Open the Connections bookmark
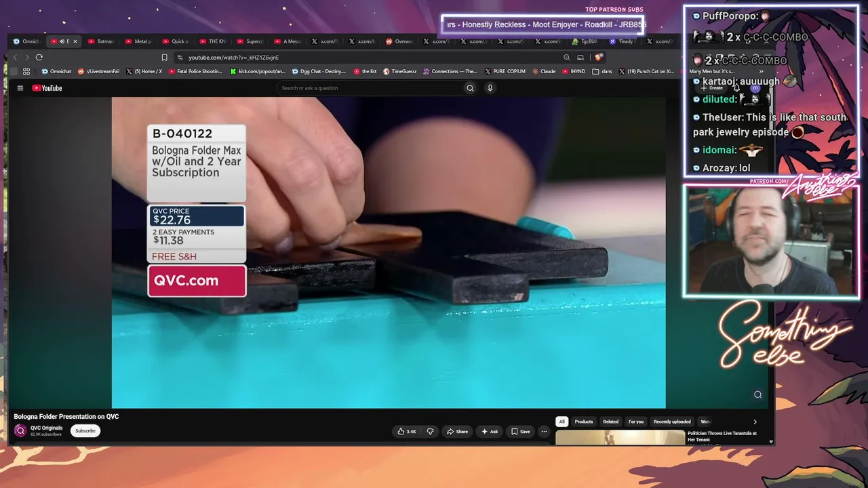 (450, 71)
